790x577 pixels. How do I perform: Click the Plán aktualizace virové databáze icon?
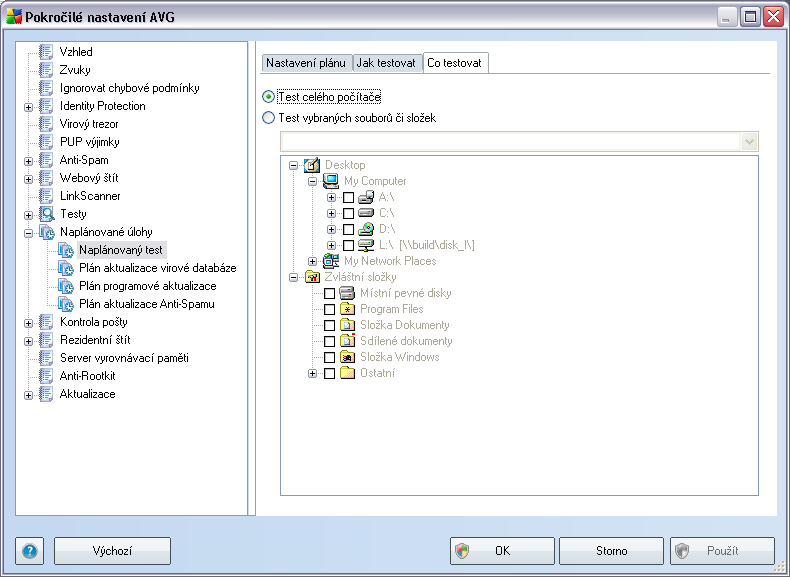(66, 268)
